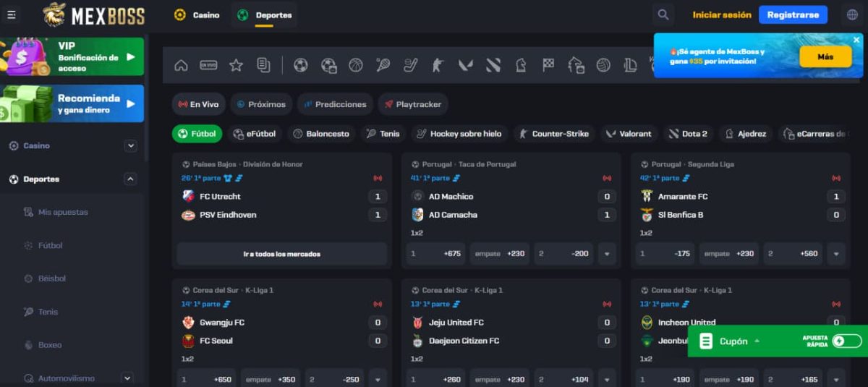
Task: Open Béisbol in the sidebar
Action: (x=51, y=278)
